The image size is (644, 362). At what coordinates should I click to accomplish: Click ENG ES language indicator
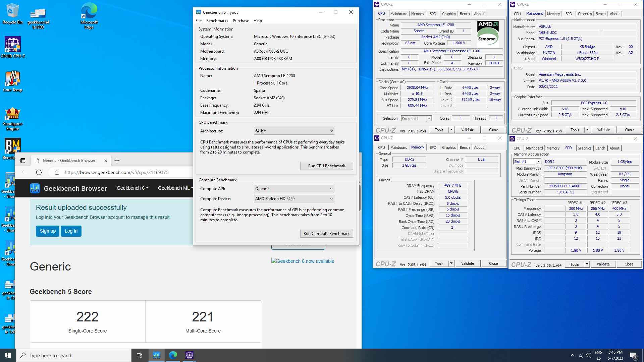click(598, 355)
